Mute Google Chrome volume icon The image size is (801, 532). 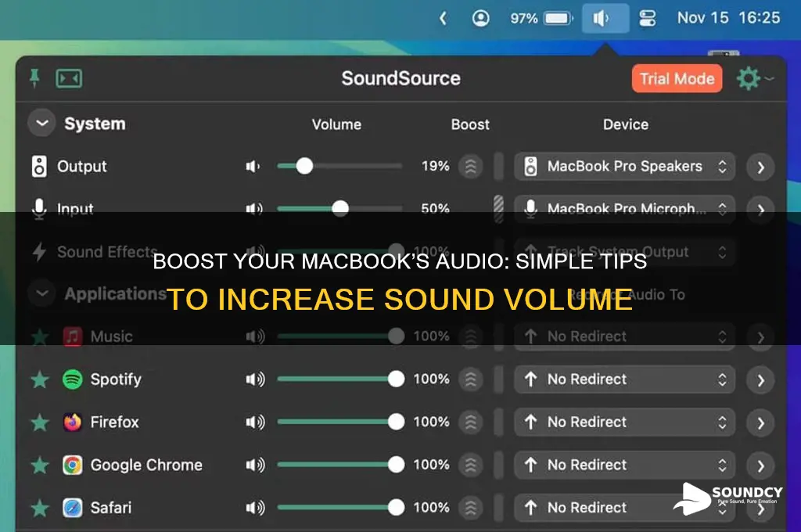[255, 465]
